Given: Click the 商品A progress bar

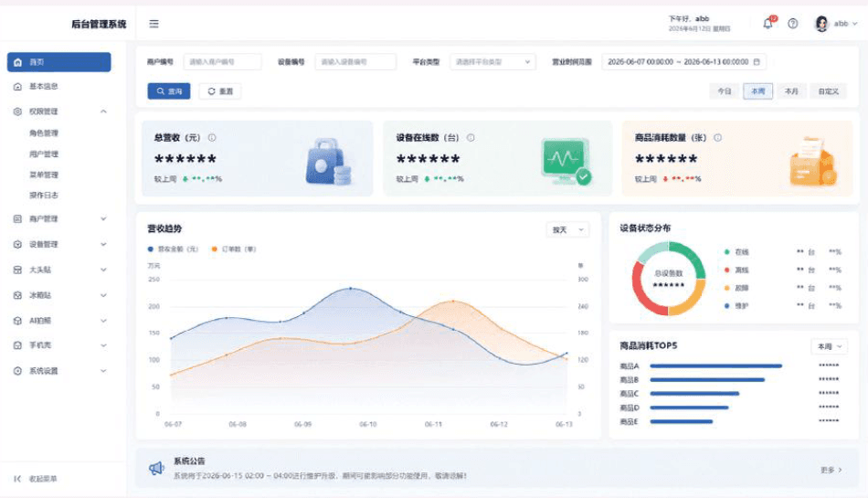Looking at the screenshot, I should (x=715, y=366).
